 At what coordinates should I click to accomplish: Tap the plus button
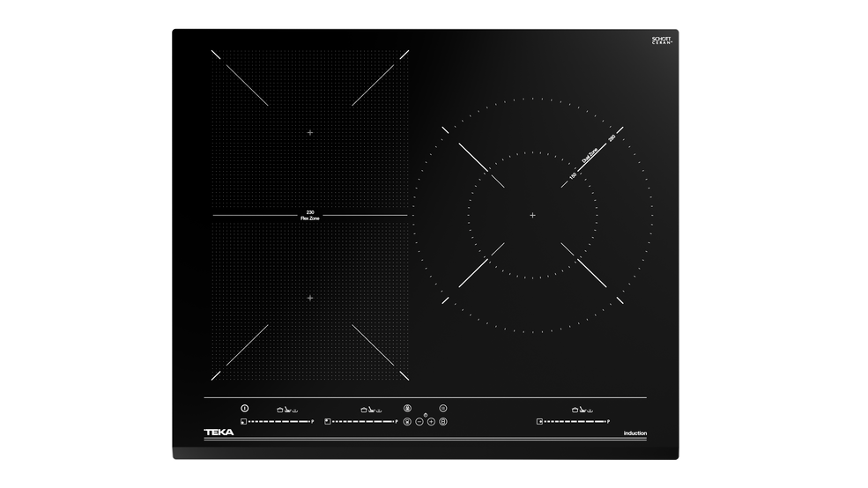click(x=431, y=422)
